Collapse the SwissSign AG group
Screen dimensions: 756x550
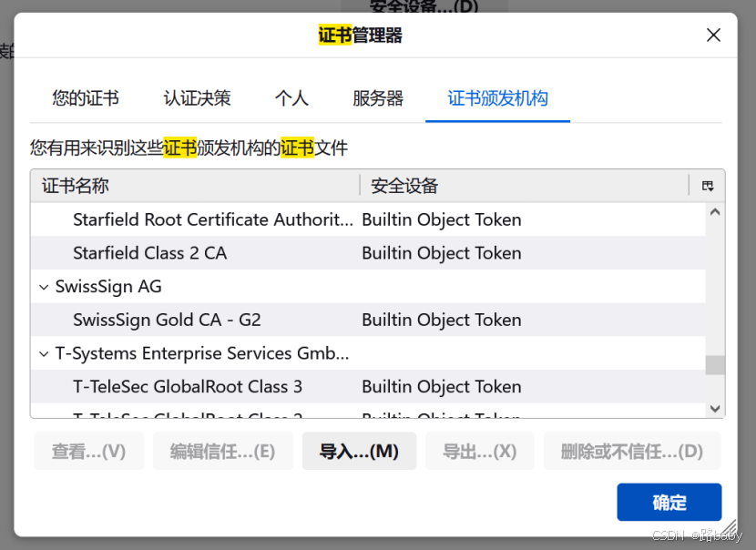coord(44,287)
